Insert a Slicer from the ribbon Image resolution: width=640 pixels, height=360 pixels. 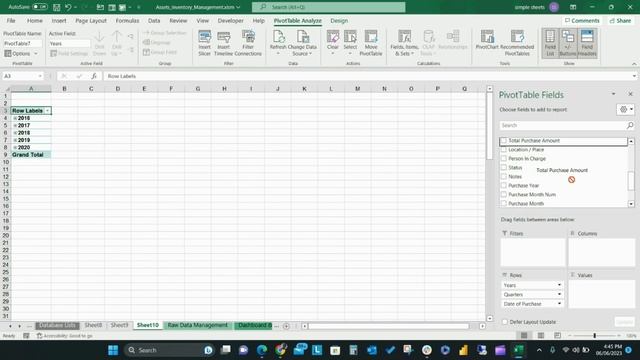pos(204,43)
